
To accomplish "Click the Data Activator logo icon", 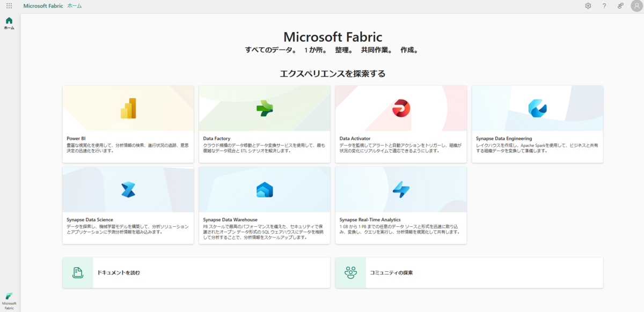I will pyautogui.click(x=401, y=108).
